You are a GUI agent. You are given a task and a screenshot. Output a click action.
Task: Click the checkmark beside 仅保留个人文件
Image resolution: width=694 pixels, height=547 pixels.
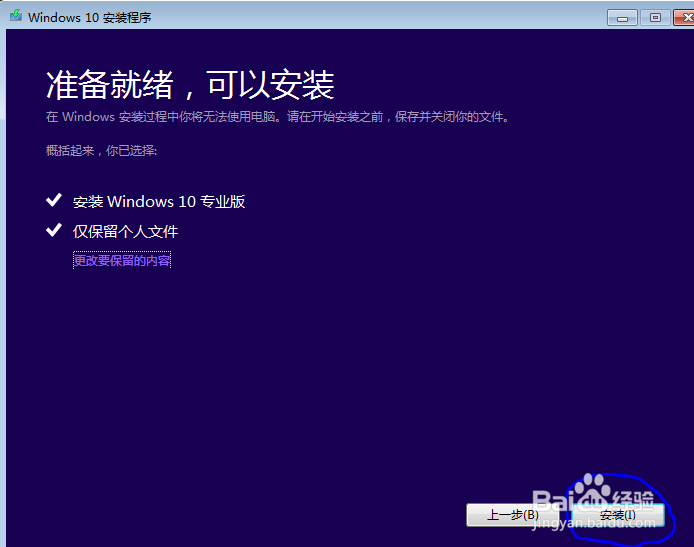pyautogui.click(x=54, y=230)
